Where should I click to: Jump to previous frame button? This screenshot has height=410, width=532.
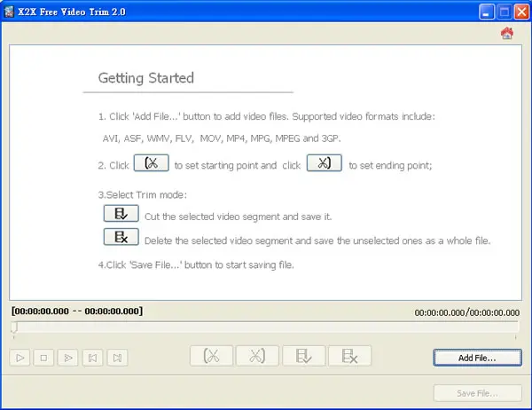[92, 358]
